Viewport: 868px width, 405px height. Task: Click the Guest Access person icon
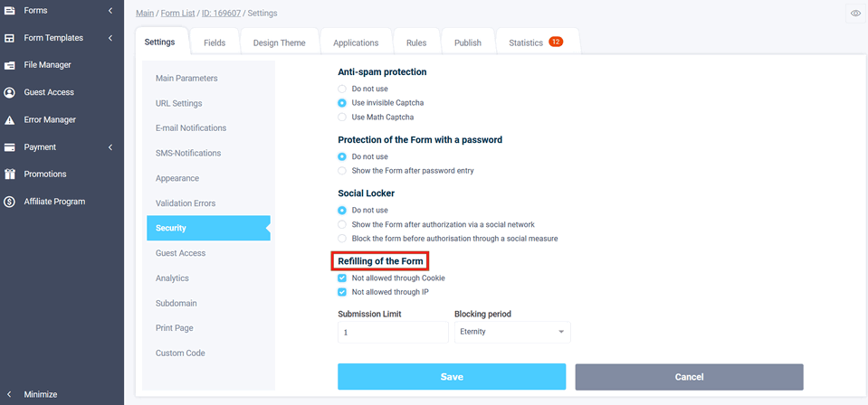click(x=9, y=92)
